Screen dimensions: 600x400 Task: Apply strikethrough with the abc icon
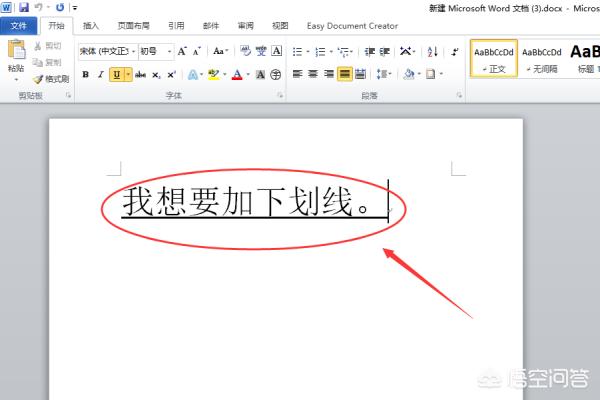coord(140,74)
